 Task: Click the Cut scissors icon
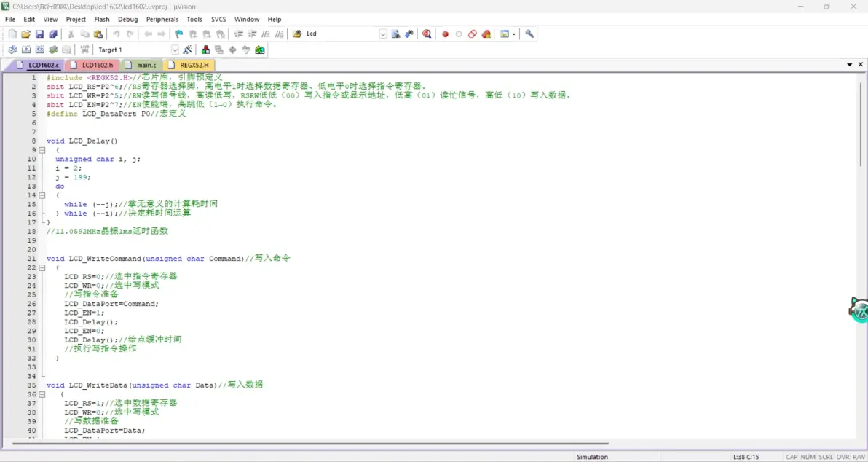pyautogui.click(x=71, y=34)
